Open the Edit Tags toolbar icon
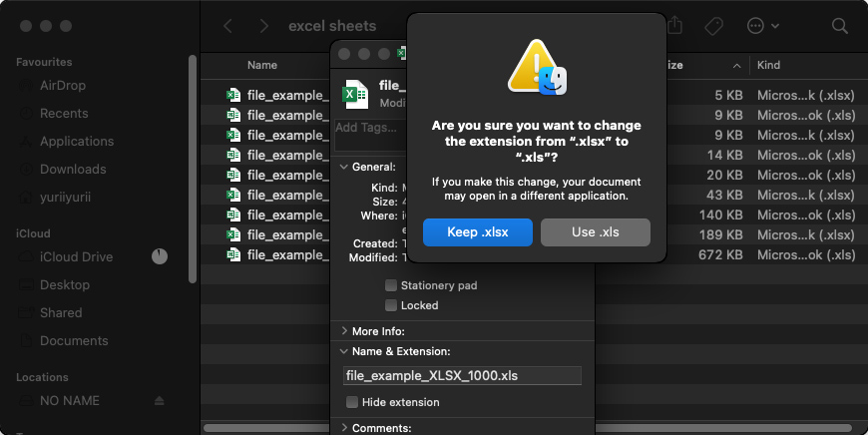The height and width of the screenshot is (435, 868). (x=714, y=26)
